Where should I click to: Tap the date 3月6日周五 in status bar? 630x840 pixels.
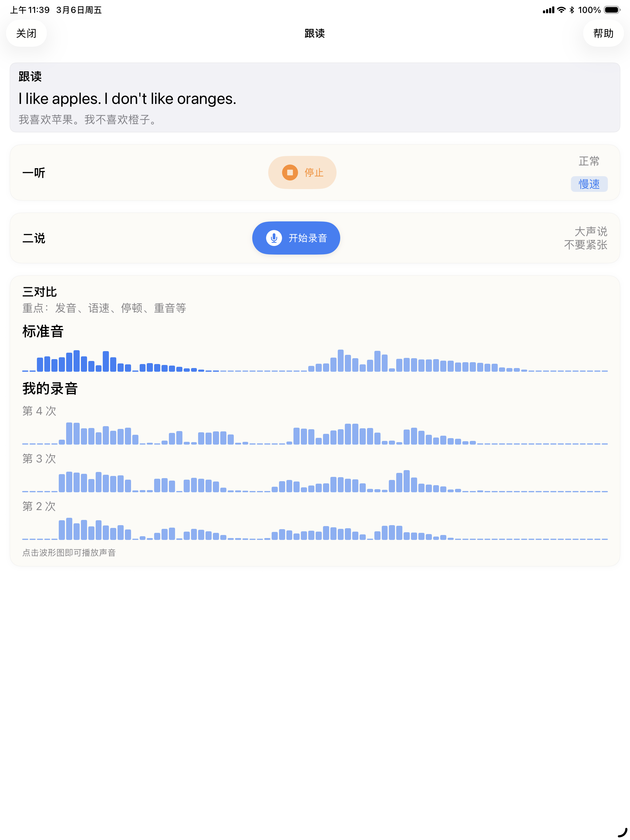pos(79,10)
